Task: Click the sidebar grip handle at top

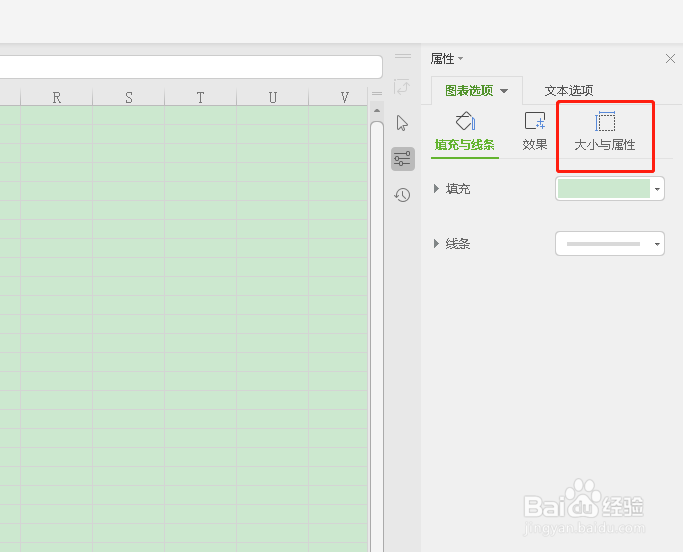Action: tap(403, 56)
